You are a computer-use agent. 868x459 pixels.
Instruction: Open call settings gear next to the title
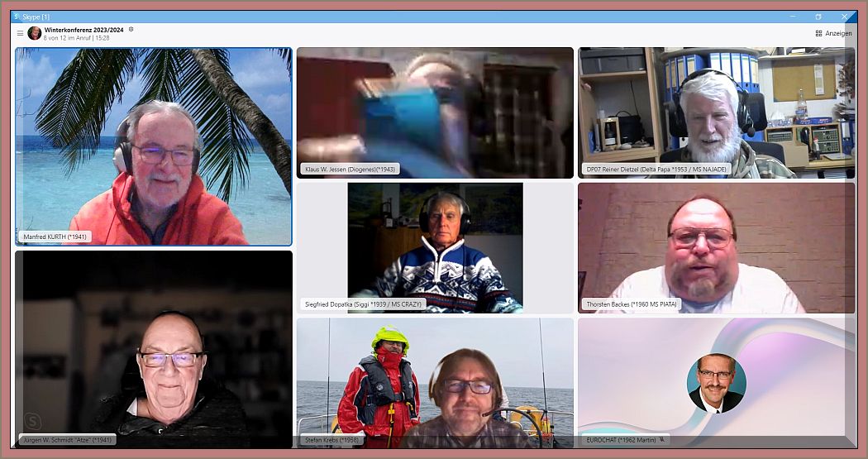click(x=131, y=29)
